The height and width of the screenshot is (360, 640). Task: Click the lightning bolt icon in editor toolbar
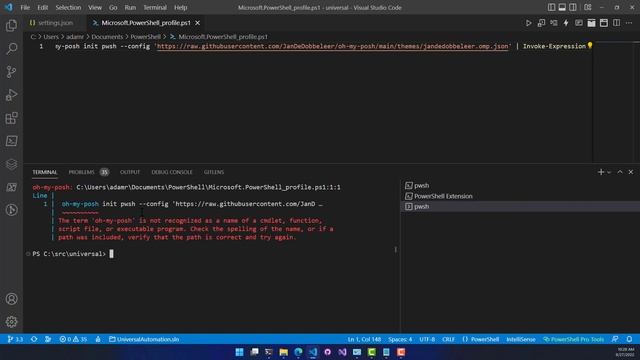coord(566,23)
